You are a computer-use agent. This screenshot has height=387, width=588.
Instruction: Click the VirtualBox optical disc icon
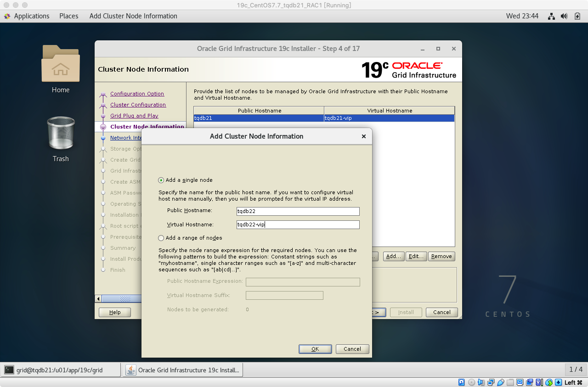[x=471, y=382]
